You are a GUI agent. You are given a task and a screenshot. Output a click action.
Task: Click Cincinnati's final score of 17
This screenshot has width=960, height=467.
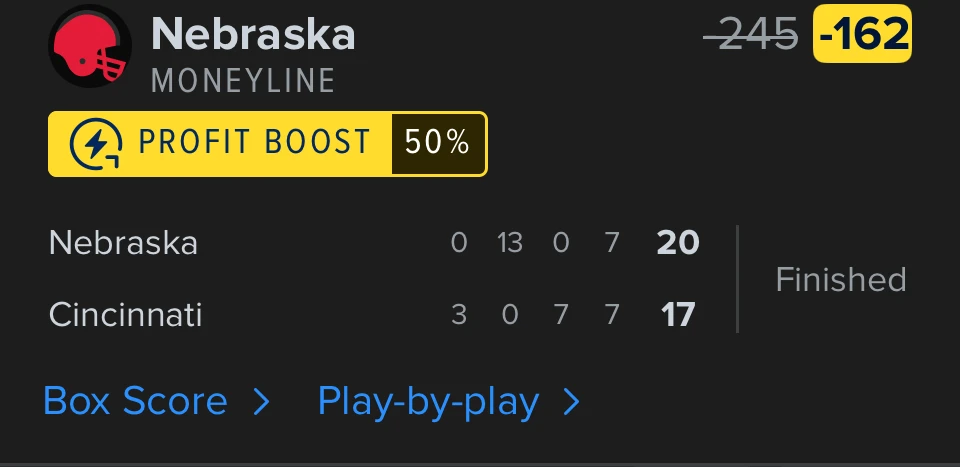(678, 315)
